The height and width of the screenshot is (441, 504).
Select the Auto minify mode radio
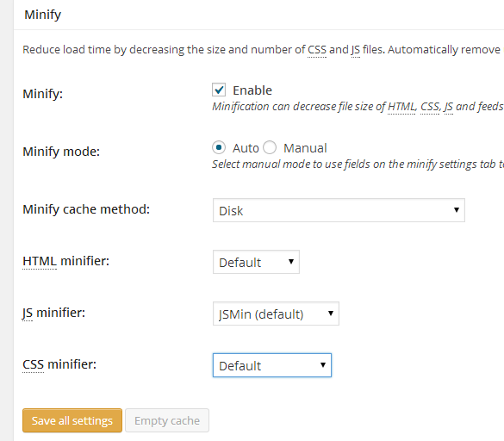click(219, 147)
